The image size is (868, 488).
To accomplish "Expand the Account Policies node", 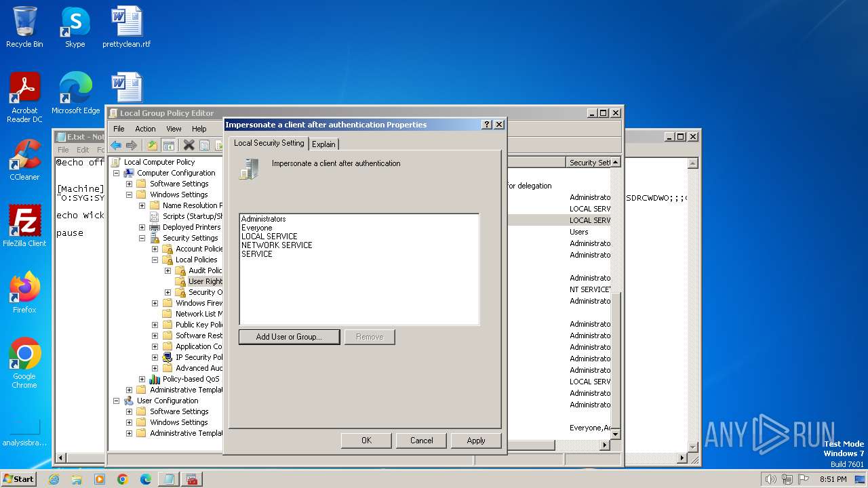I will pos(155,249).
